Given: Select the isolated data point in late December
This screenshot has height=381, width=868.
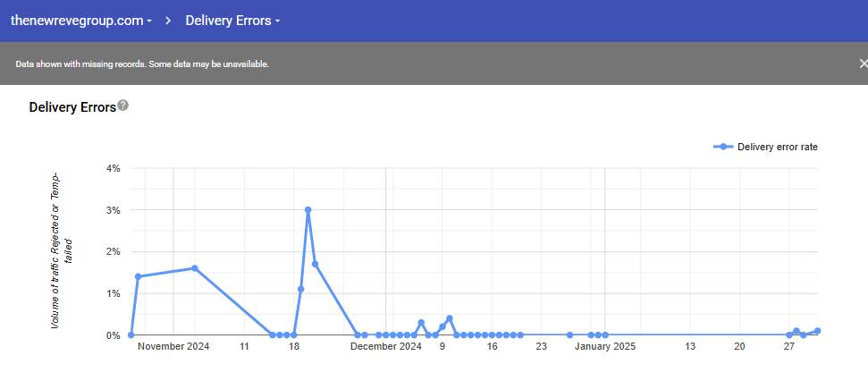Looking at the screenshot, I should 569,335.
